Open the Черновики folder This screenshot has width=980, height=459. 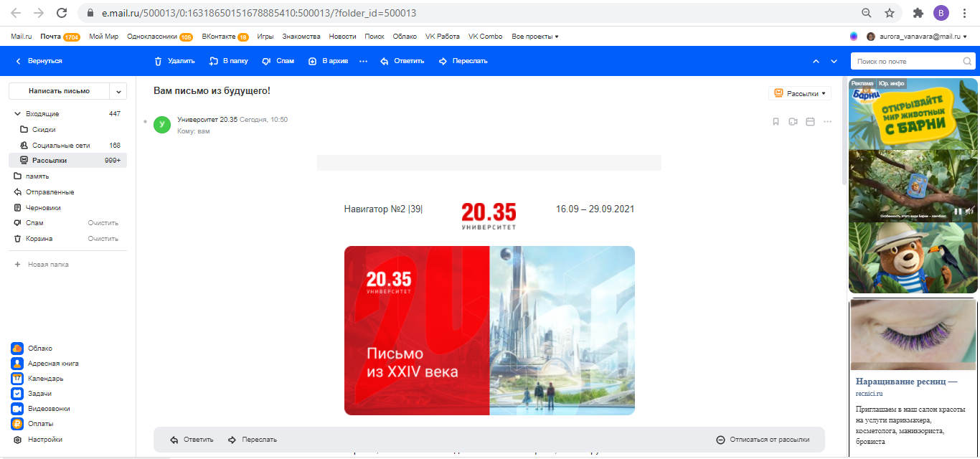click(x=67, y=207)
